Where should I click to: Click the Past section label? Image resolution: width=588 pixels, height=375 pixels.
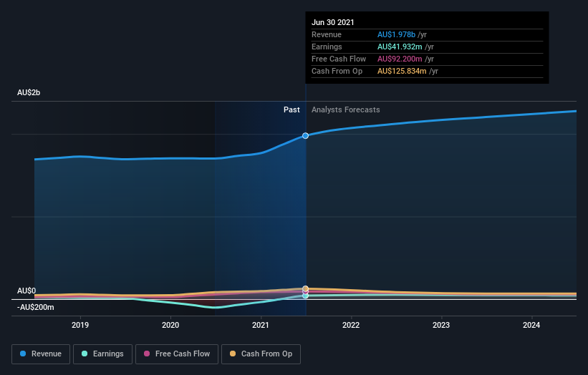(x=291, y=109)
